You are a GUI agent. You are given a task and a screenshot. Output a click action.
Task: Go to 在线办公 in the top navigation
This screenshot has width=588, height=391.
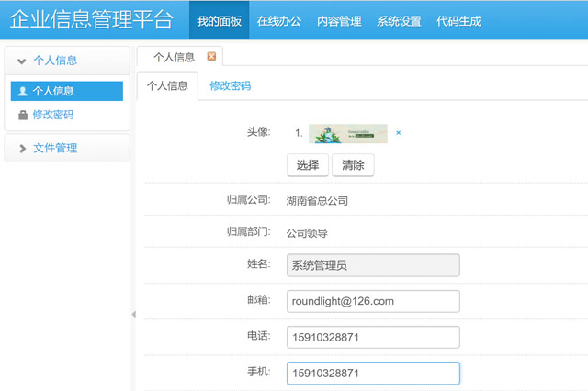(278, 20)
